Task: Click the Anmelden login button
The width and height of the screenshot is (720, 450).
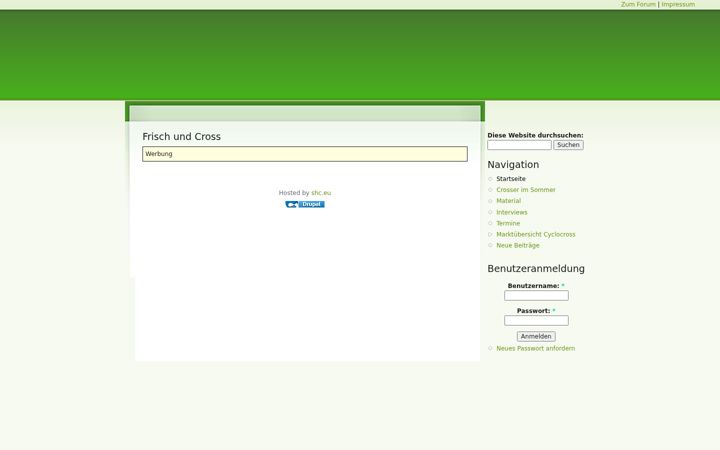Action: pos(536,337)
